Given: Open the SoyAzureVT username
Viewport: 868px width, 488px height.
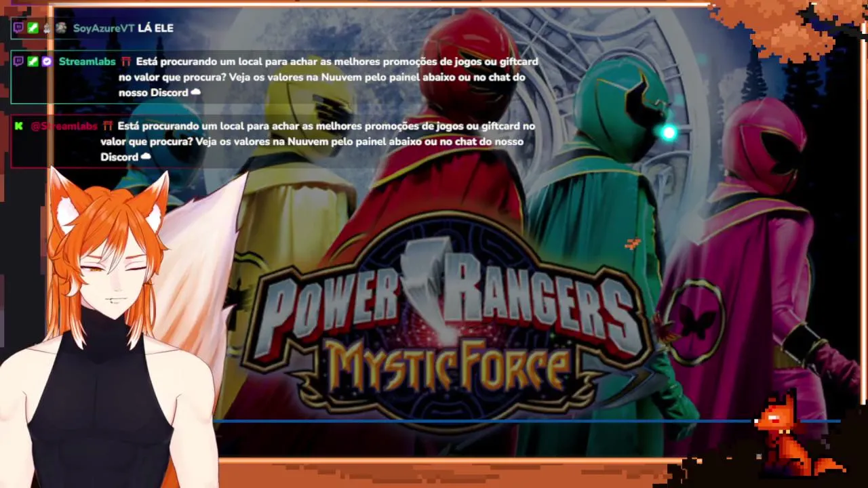Looking at the screenshot, I should [x=104, y=28].
